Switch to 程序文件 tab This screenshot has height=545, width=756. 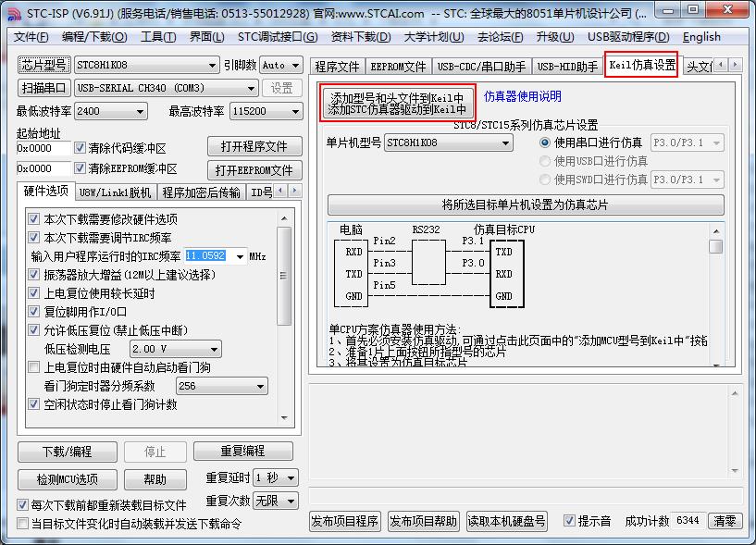pyautogui.click(x=337, y=67)
